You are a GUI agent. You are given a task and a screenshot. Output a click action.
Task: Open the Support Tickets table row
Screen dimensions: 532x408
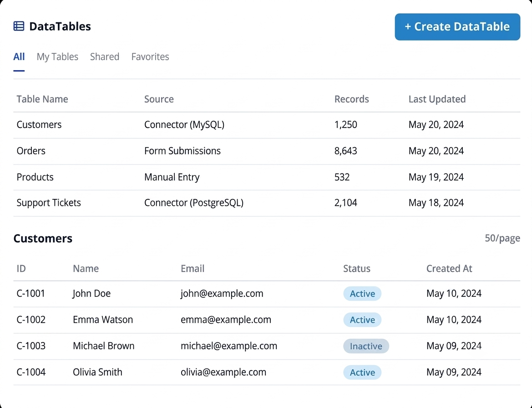point(267,203)
